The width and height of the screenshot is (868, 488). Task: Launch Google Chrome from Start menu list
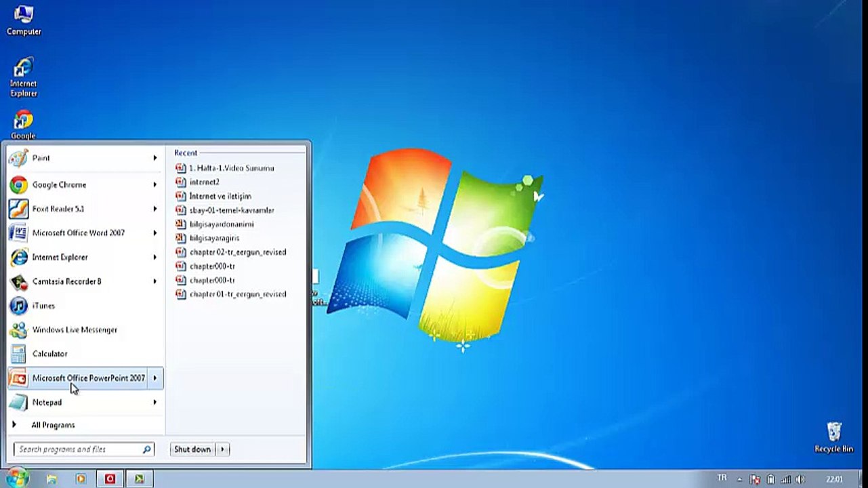pos(85,184)
